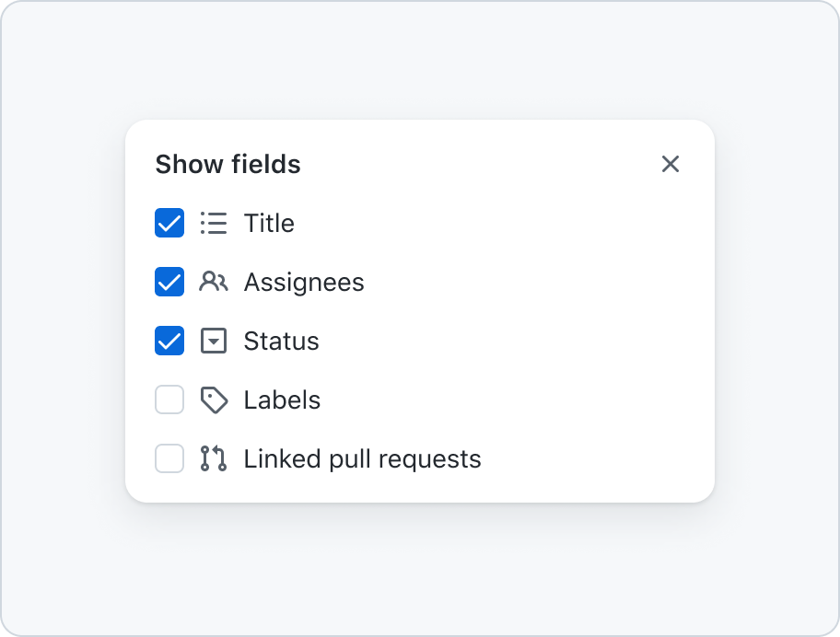Select the Assignees text label

pyautogui.click(x=304, y=283)
